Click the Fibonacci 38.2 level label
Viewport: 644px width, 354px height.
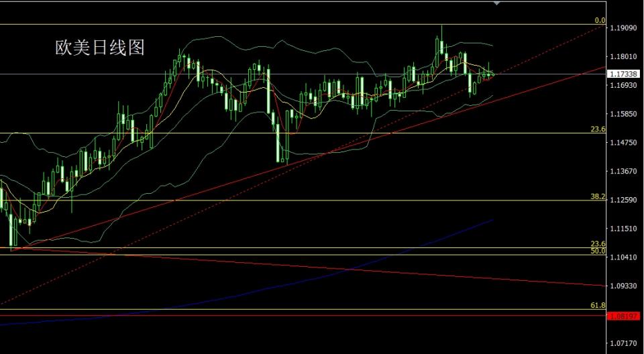click(598, 196)
